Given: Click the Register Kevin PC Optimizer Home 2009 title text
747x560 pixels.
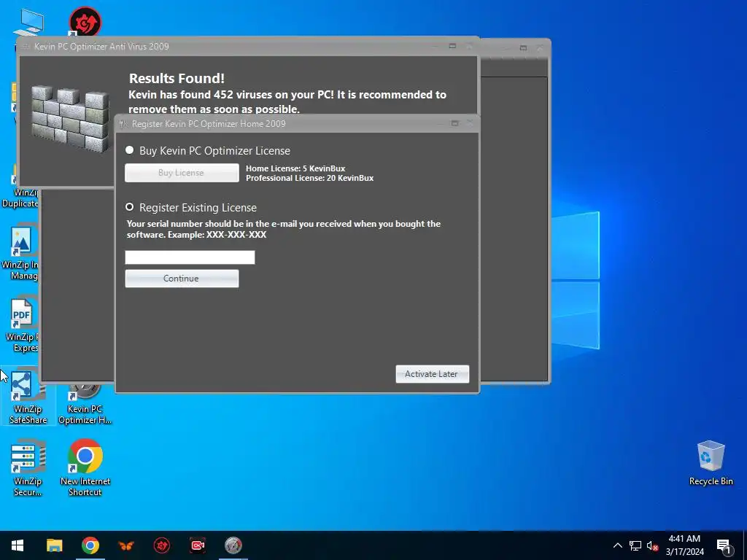Looking at the screenshot, I should tap(209, 124).
